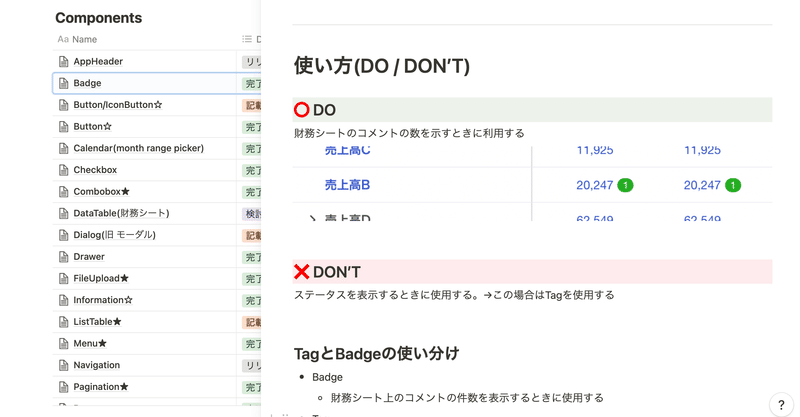Click the page icon beside Information☆
Screen dimensions: 800x417
(x=63, y=300)
